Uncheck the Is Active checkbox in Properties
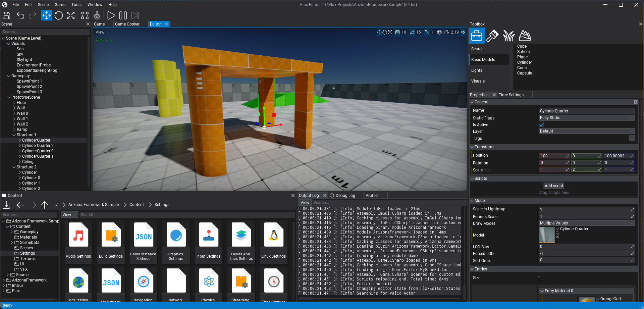Image resolution: width=644 pixels, height=309 pixels. 541,124
